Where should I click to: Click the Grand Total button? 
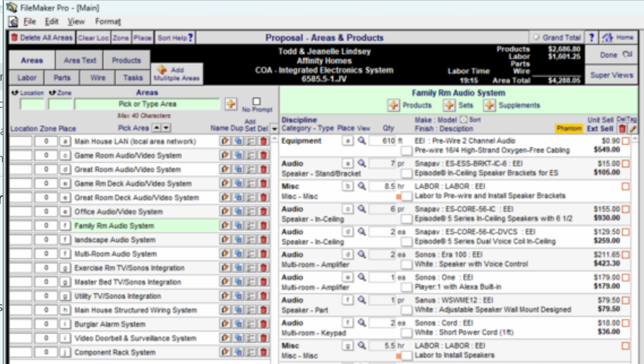[557, 38]
